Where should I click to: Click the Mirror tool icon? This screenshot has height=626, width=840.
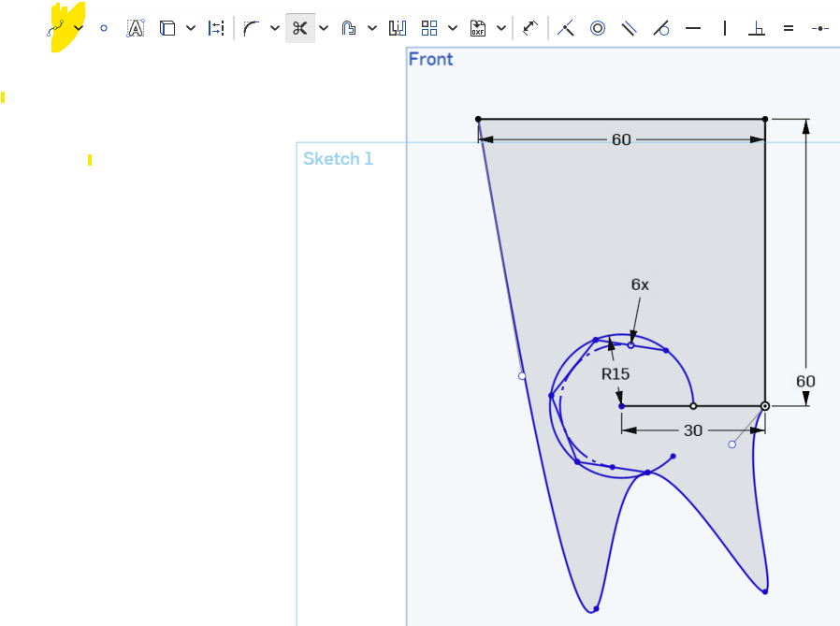(398, 28)
